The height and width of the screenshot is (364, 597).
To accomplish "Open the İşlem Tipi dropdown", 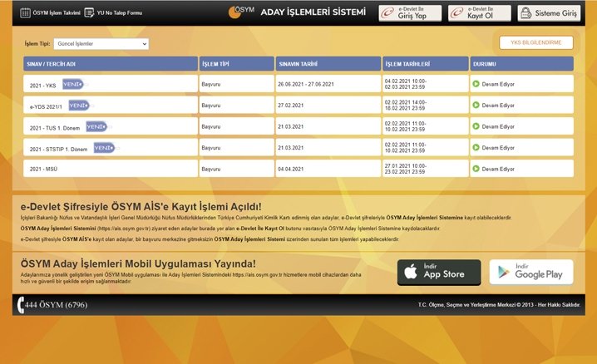I will click(x=101, y=44).
